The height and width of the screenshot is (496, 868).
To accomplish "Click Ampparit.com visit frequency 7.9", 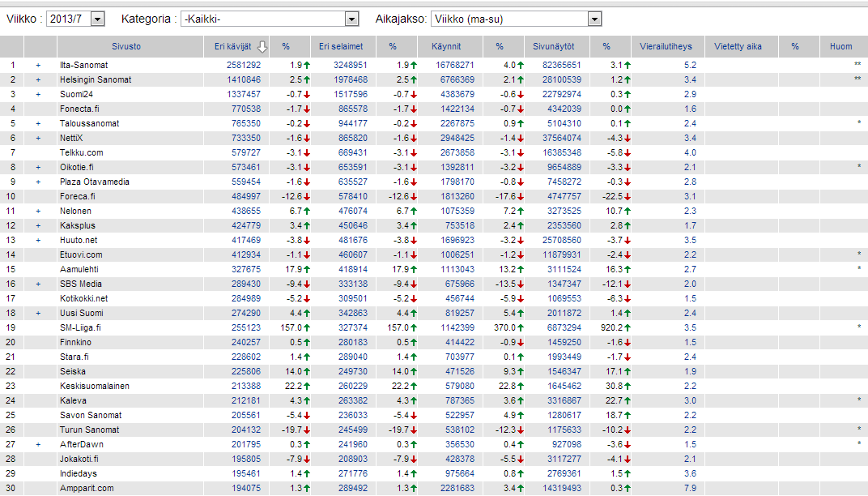I will click(690, 488).
